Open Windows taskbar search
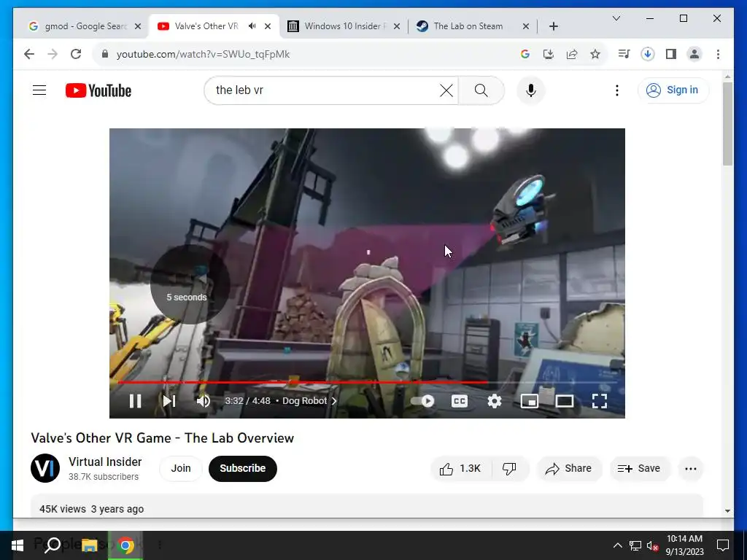747x560 pixels. [x=53, y=545]
